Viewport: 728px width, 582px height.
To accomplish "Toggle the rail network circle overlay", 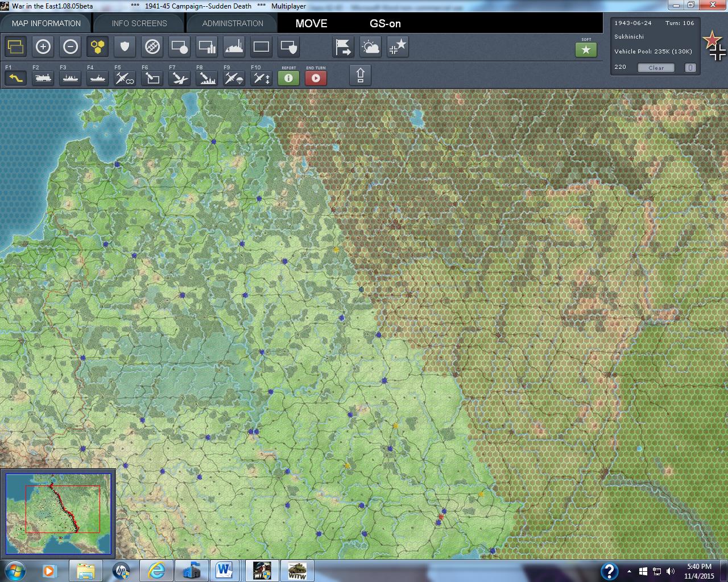I will (152, 47).
